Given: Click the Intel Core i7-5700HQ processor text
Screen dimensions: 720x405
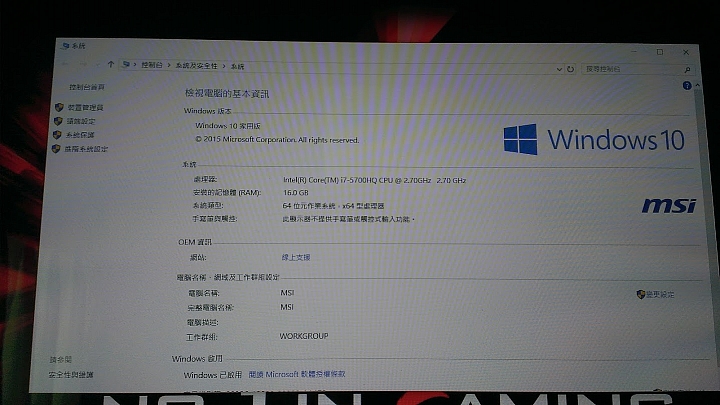Looking at the screenshot, I should pos(374,180).
